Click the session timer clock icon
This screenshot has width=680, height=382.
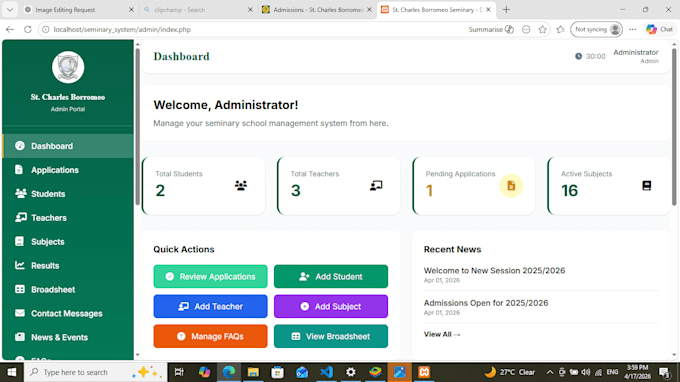point(578,56)
